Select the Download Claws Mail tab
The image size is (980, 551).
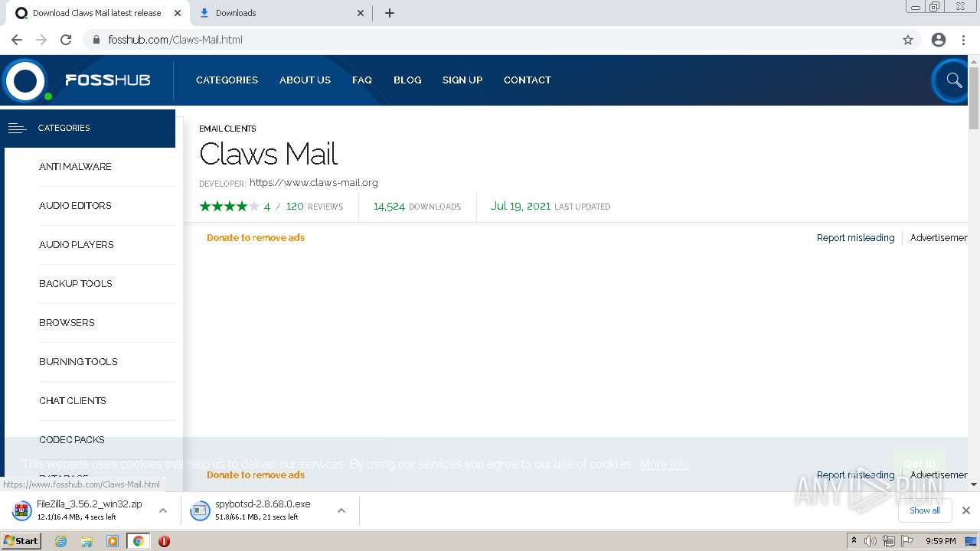tap(98, 13)
